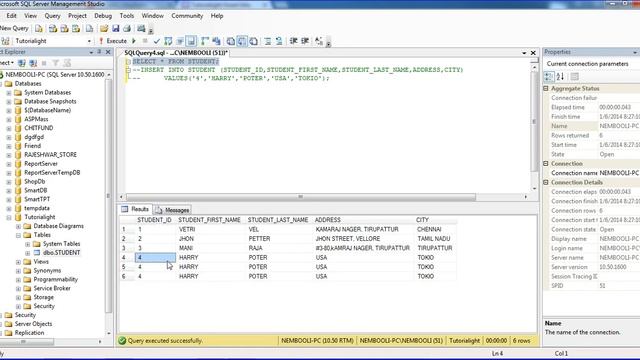Image resolution: width=640 pixels, height=360 pixels.
Task: Open Analysis Services MDX Query
Action: pyautogui.click(x=53, y=29)
